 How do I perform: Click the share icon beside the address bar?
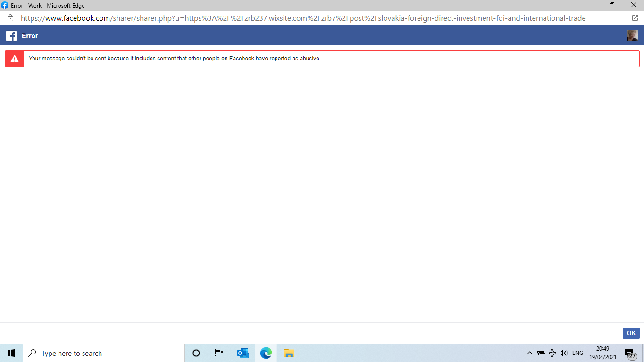click(x=634, y=18)
